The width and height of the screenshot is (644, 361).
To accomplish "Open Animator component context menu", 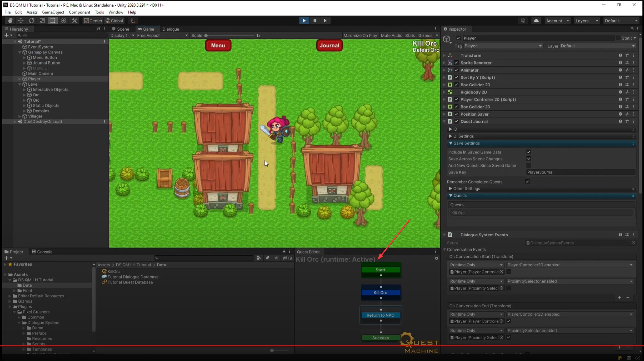I will pos(634,70).
